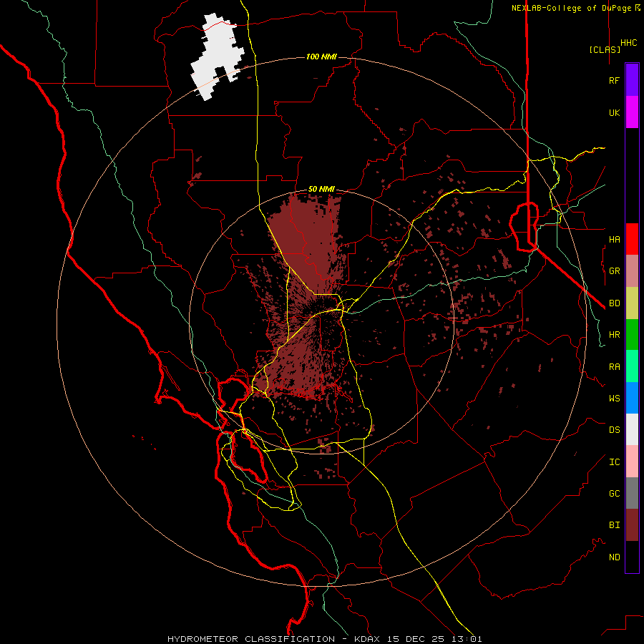Click the 'HA' legend label
This screenshot has width=644, height=644.
click(614, 239)
